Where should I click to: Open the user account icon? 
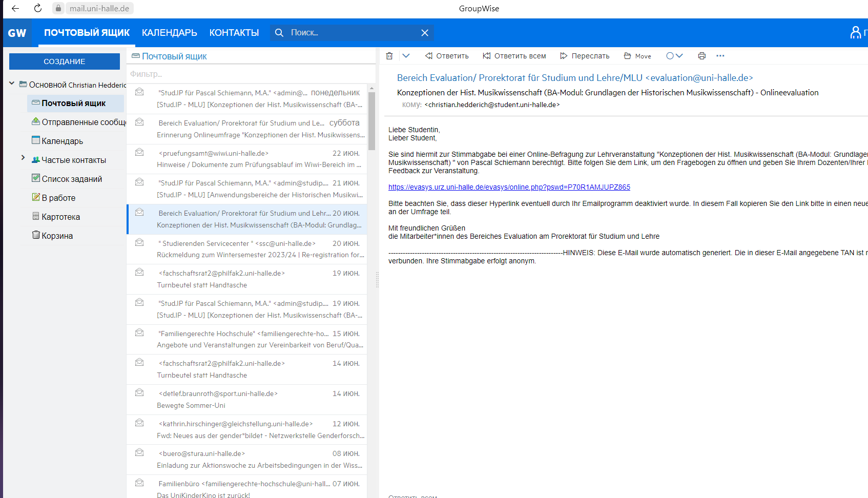tap(856, 32)
